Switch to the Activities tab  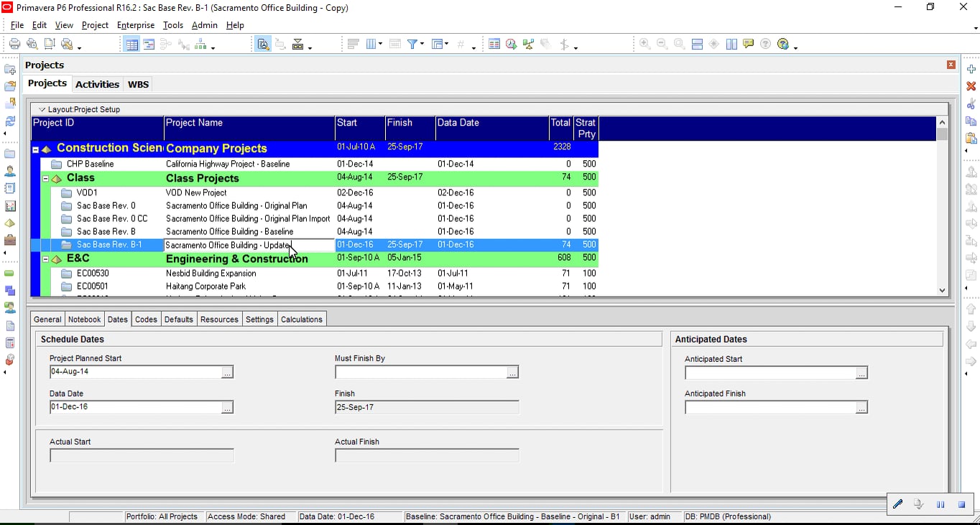tap(97, 84)
